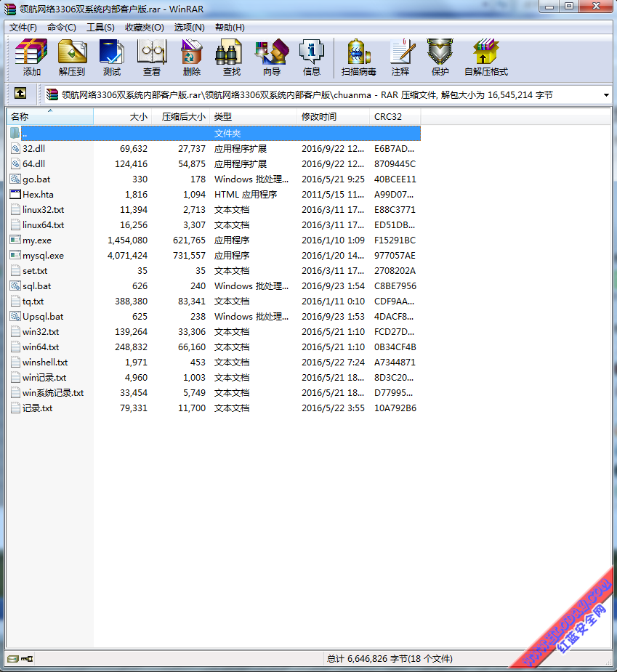Go up one folder level button
The width and height of the screenshot is (617, 672).
(x=20, y=94)
